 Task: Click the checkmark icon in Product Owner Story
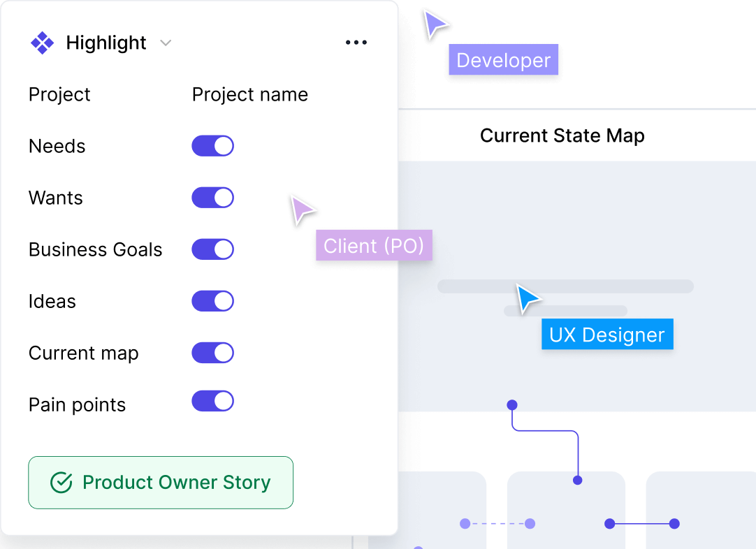tap(61, 483)
